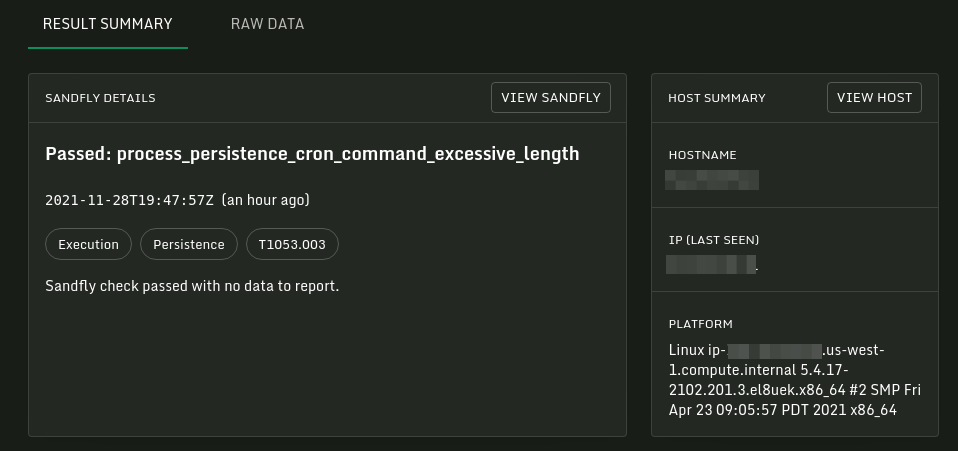
Task: Click the Host Summary panel heading
Action: (x=717, y=98)
